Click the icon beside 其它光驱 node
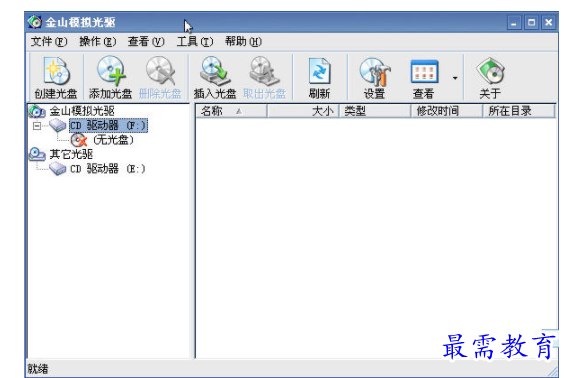The image size is (564, 378). click(37, 154)
